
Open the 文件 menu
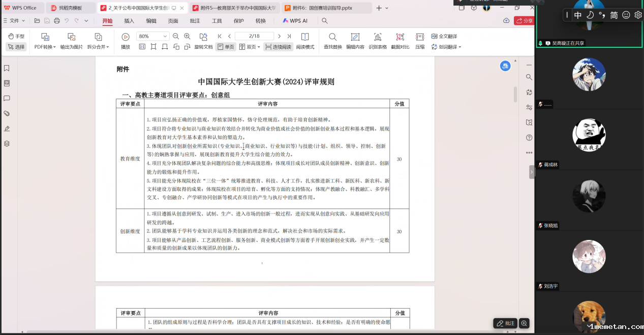tap(14, 21)
